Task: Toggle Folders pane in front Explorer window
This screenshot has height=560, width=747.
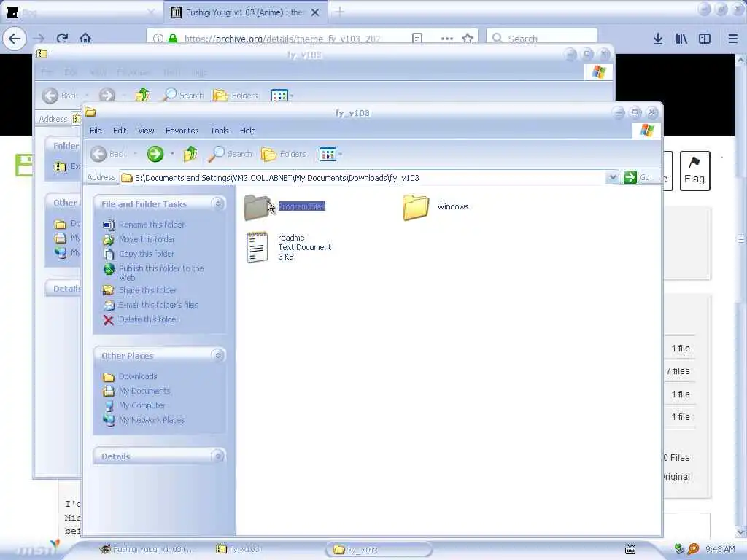Action: [x=284, y=154]
